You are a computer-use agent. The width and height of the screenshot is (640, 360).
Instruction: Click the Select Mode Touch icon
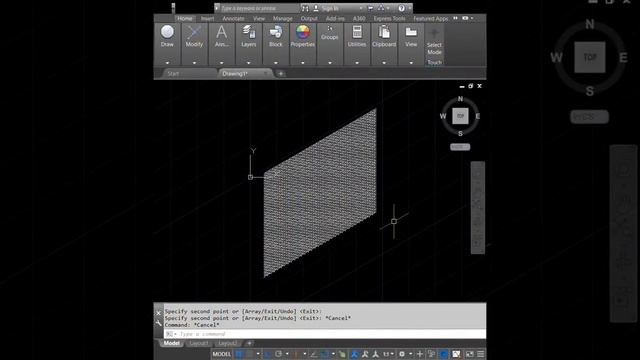pyautogui.click(x=434, y=33)
